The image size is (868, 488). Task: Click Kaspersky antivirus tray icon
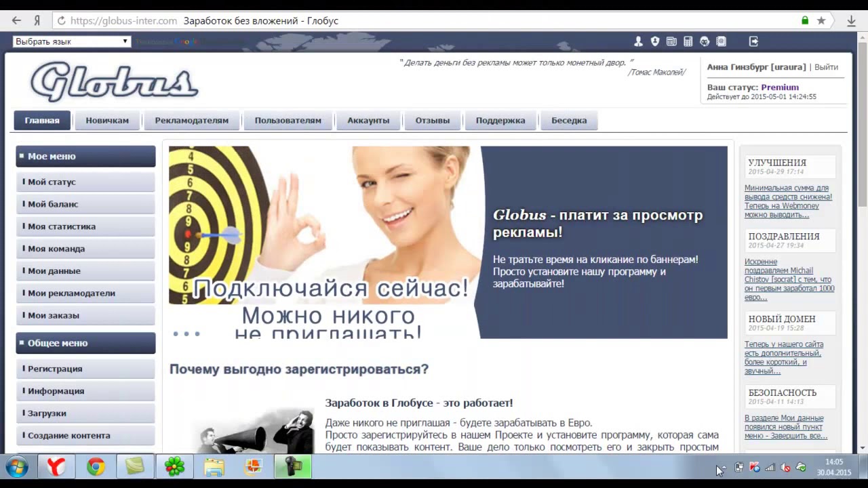(754, 467)
